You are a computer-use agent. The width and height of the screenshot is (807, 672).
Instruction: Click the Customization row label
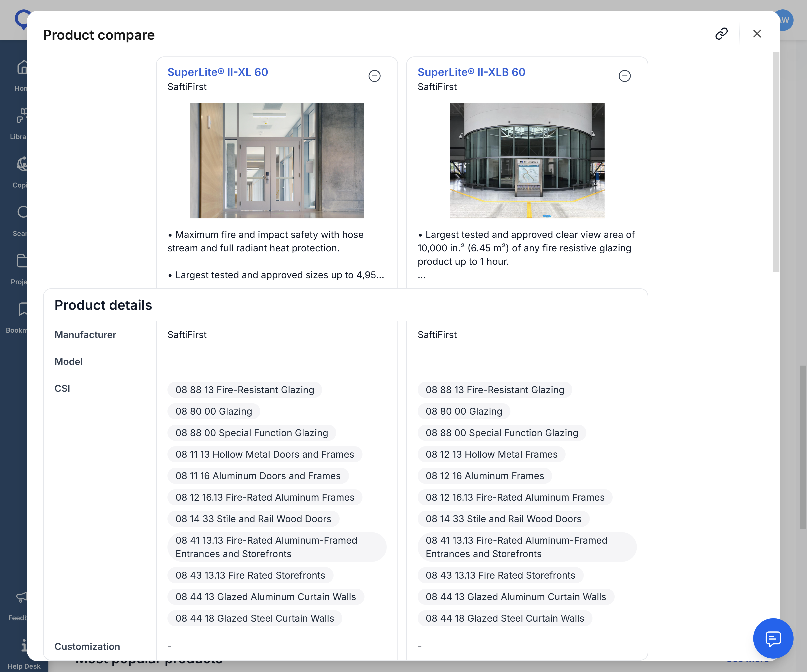87,647
